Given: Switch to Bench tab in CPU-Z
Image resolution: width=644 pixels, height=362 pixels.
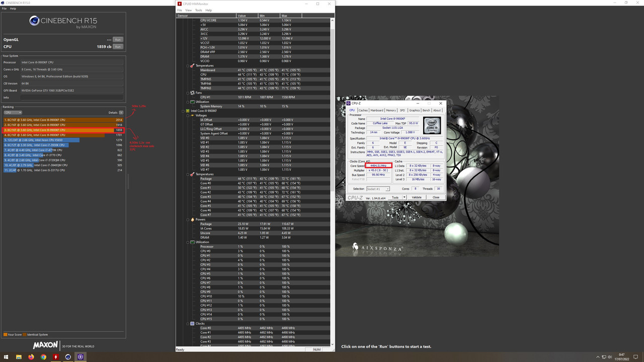Looking at the screenshot, I should [426, 110].
